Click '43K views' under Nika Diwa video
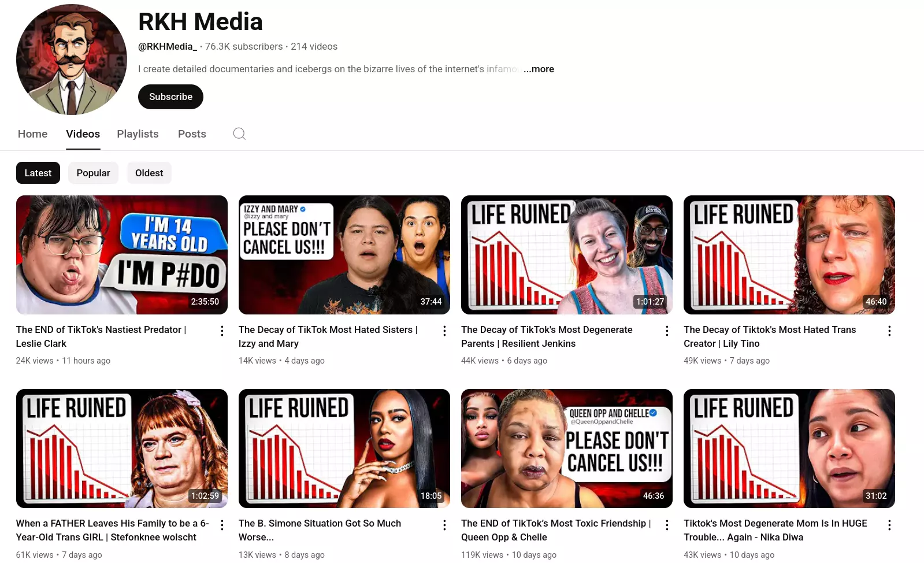Image resolution: width=924 pixels, height=563 pixels. tap(702, 555)
